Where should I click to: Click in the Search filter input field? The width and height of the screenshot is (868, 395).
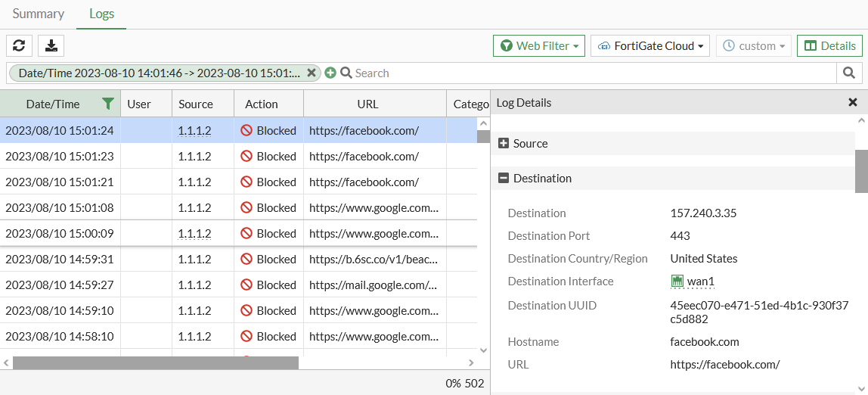pyautogui.click(x=590, y=73)
